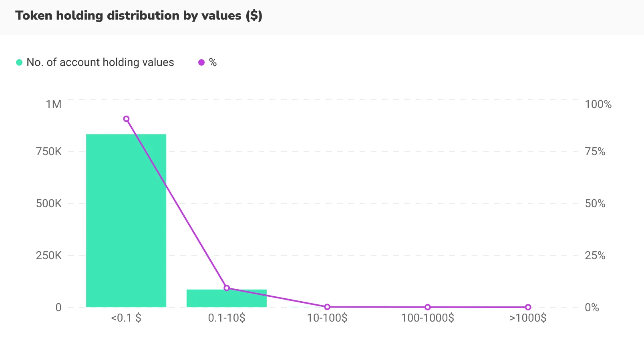644x348 pixels.
Task: Click the '500K' left axis label
Action: coord(49,204)
